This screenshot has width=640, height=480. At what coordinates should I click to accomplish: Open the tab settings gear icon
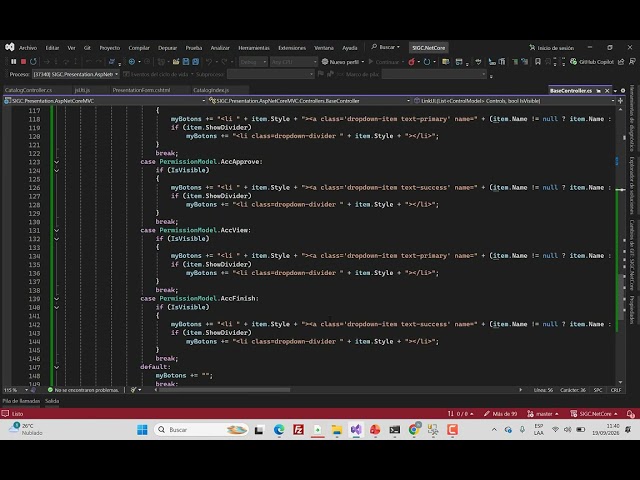tap(623, 91)
